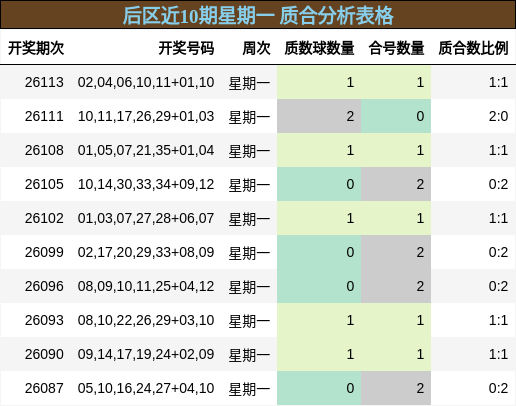Viewport: 516px width, 406px height.
Task: Click ratio 0:2 in row 26096
Action: tap(498, 286)
